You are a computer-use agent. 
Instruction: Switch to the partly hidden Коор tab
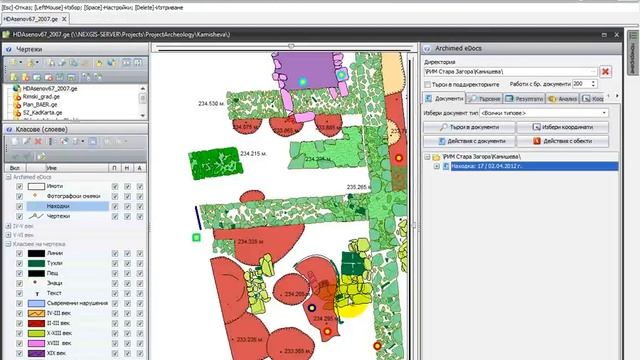[x=592, y=99]
